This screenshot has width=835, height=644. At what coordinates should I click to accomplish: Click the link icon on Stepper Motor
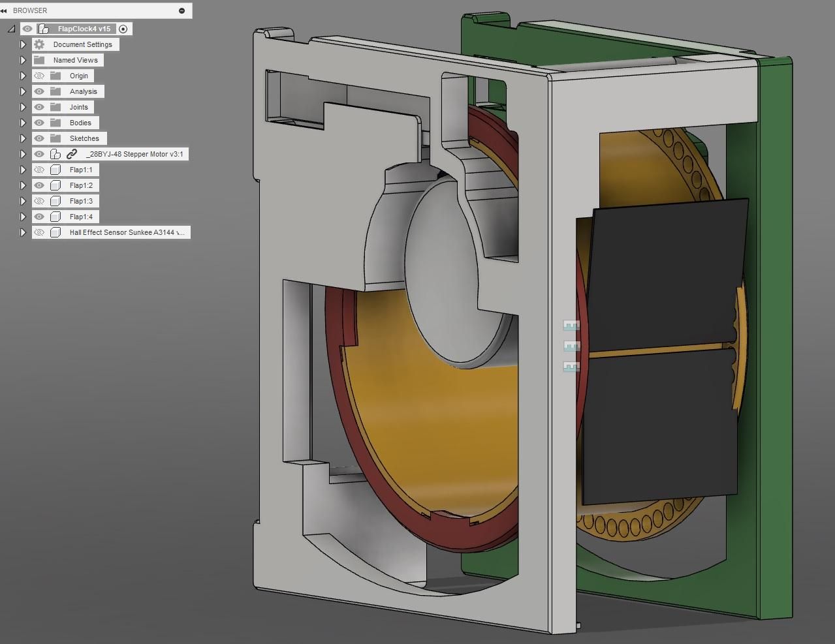72,154
